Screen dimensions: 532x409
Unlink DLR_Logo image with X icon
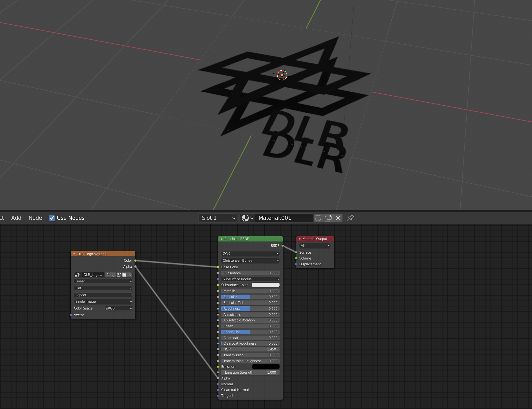point(130,275)
